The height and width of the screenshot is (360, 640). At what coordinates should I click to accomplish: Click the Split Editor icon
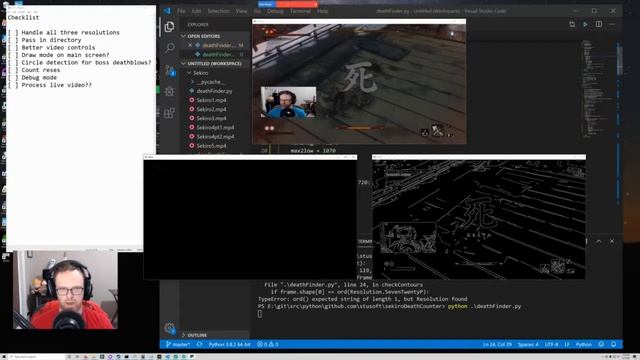coord(599,24)
